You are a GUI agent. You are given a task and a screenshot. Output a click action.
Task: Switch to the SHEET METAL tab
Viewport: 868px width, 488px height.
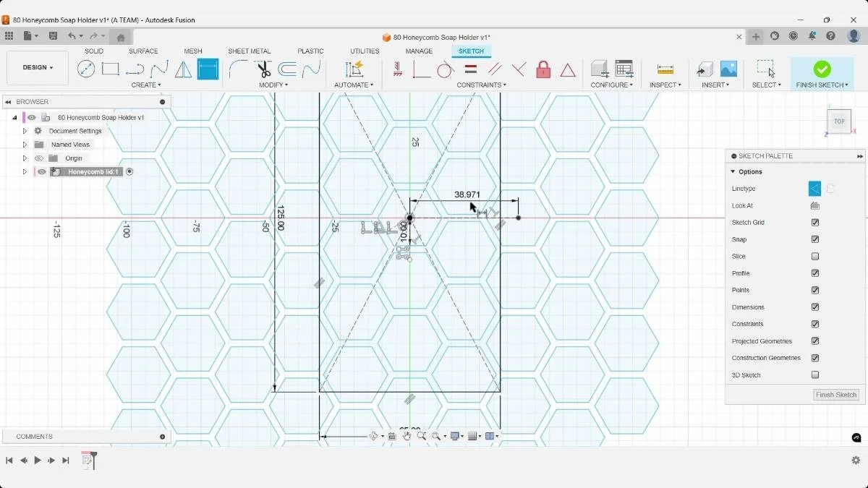pos(250,51)
